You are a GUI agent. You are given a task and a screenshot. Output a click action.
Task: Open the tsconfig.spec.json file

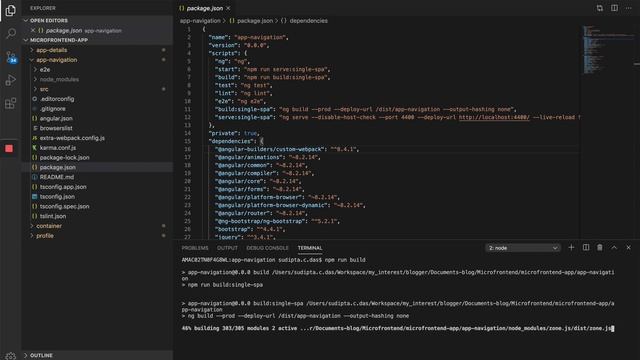pyautogui.click(x=64, y=207)
